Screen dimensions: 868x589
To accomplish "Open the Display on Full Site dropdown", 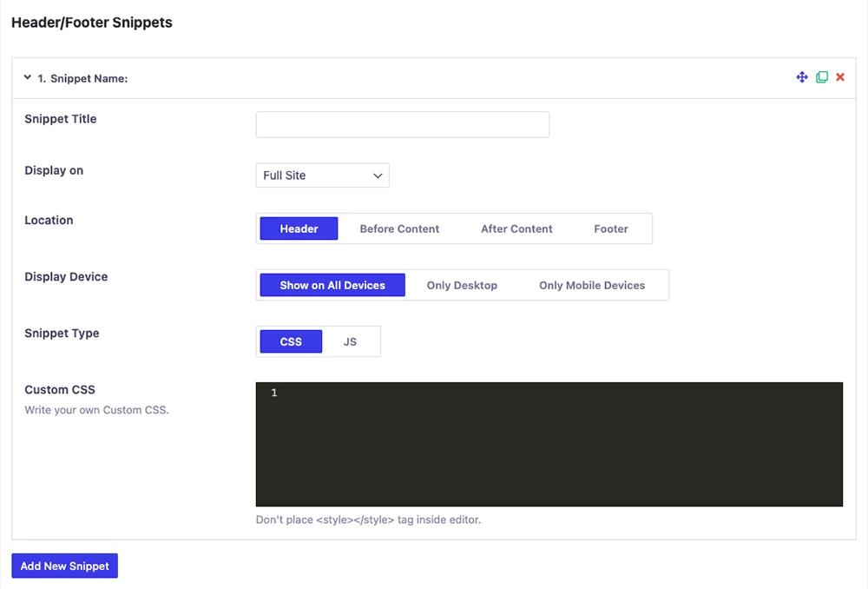I will point(322,175).
